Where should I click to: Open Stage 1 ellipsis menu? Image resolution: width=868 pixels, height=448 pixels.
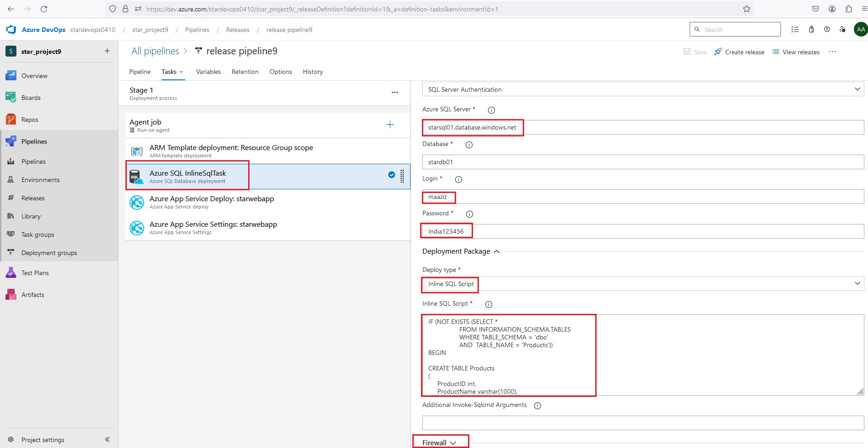click(395, 93)
